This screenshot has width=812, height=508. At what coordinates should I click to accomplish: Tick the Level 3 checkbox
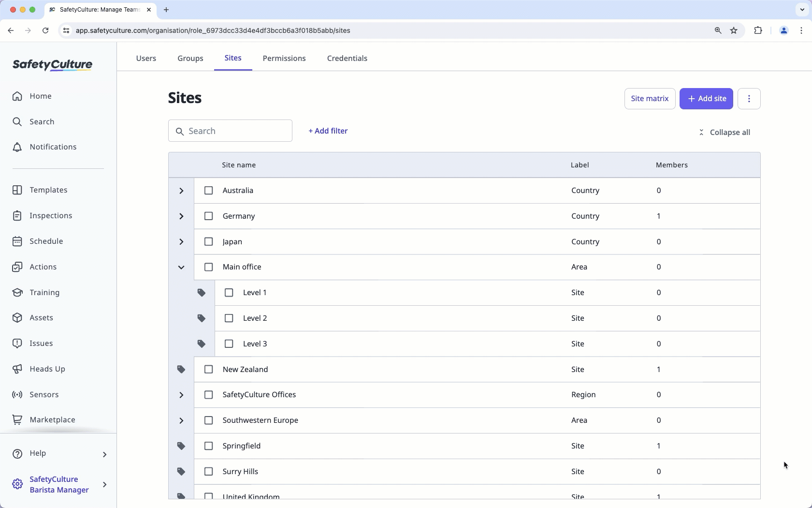point(229,344)
